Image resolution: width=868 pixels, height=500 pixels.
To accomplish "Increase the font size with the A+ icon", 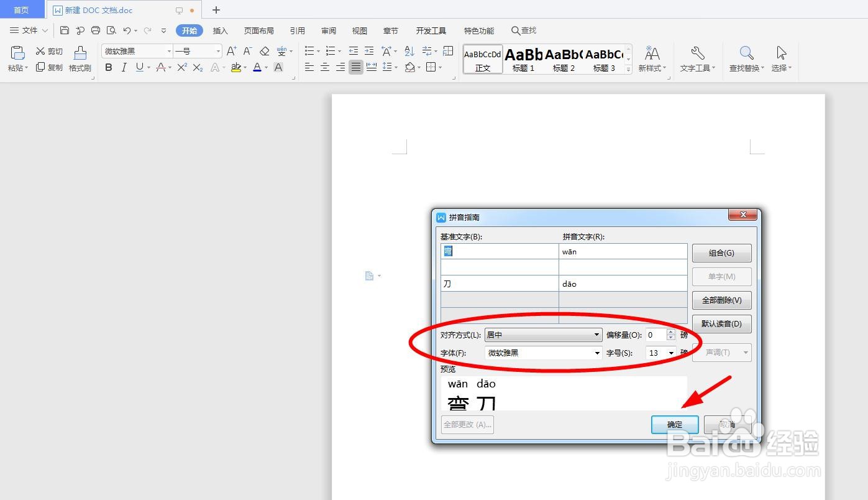I will tap(231, 50).
